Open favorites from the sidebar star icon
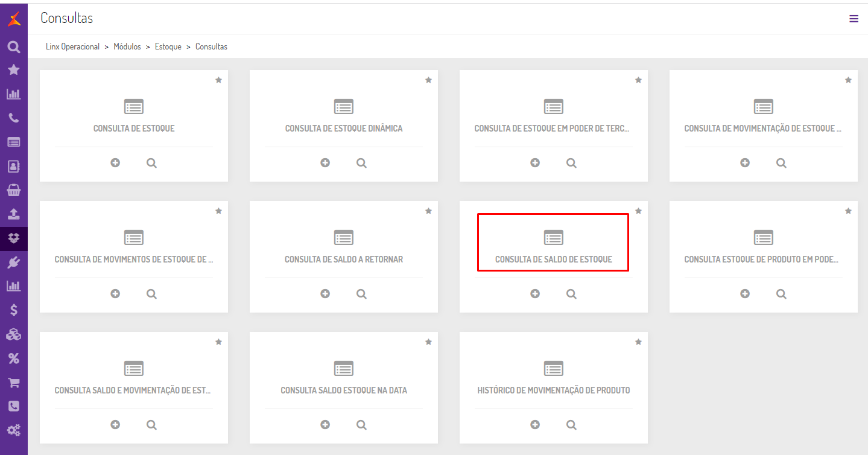Viewport: 868px width, 455px height. point(14,70)
